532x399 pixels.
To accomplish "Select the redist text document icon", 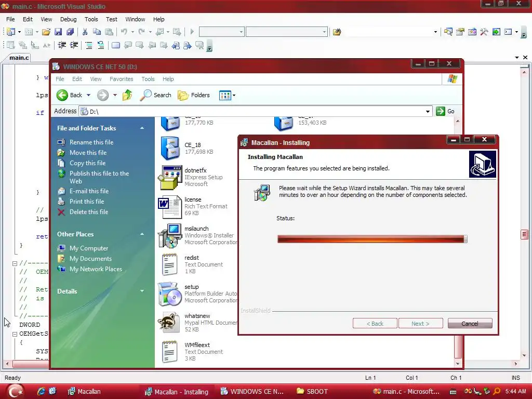I will coord(170,264).
